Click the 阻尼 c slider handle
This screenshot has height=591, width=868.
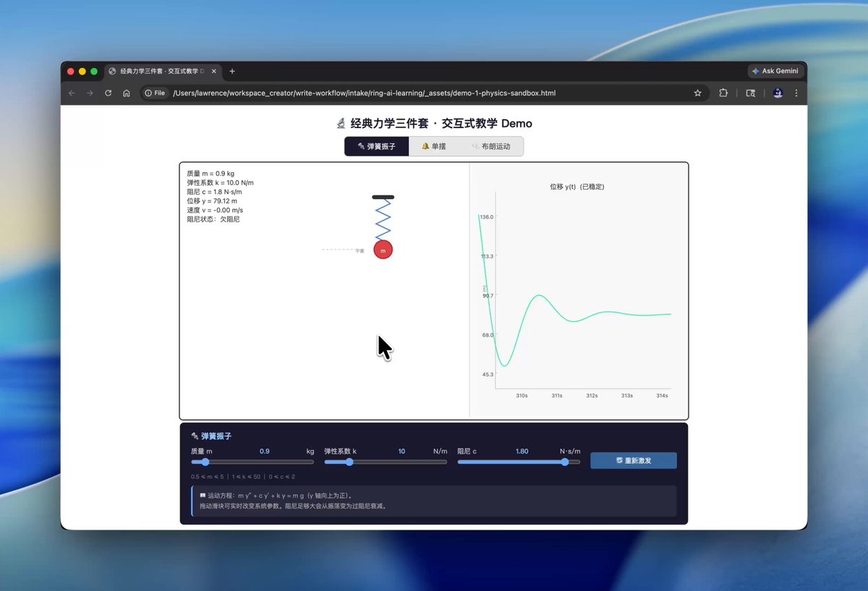[565, 462]
